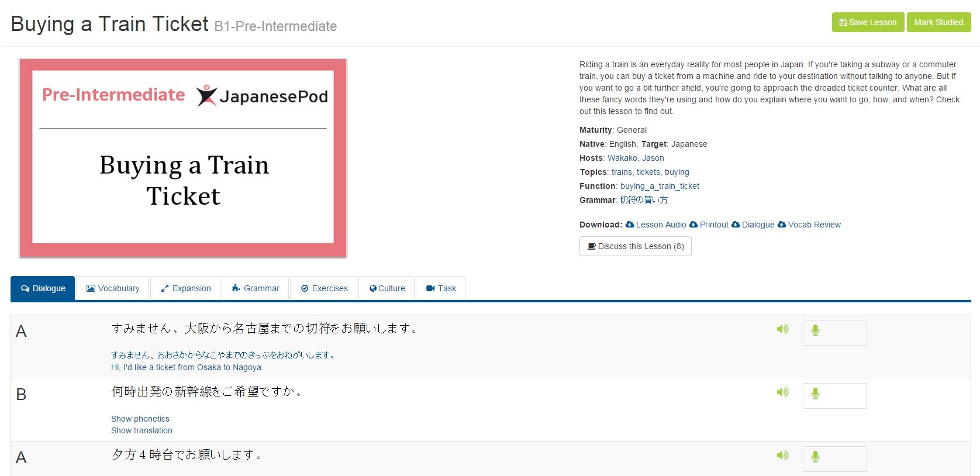Play audio for the third dialogue line
The image size is (980, 476).
[x=782, y=456]
